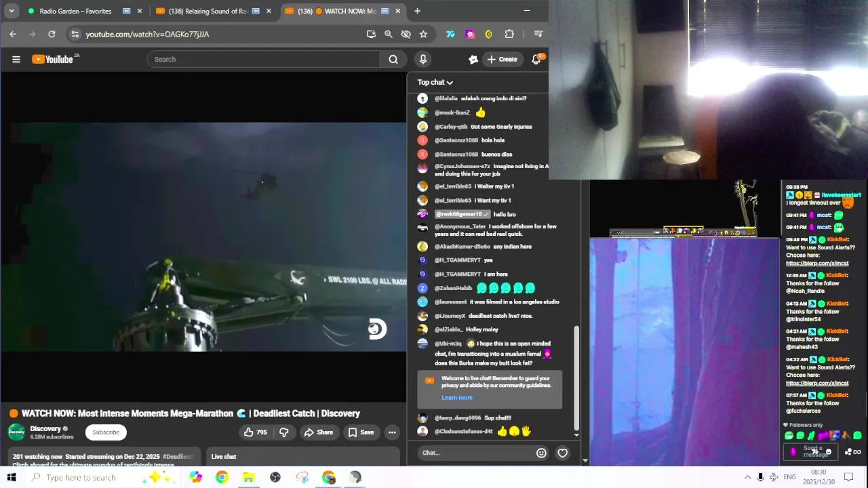Open the Snipping Tool taskbar icon
868x488 pixels.
point(302,477)
